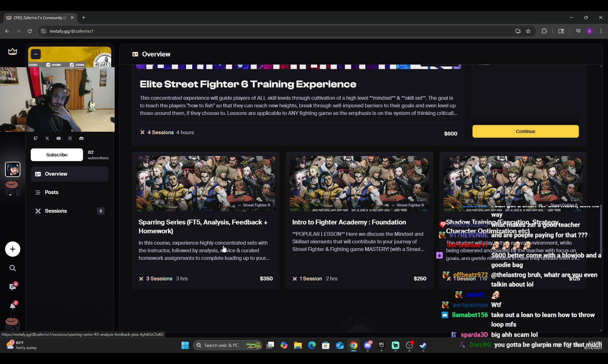Image resolution: width=608 pixels, height=364 pixels.
Task: Open messages icon with badge 2
Action: [13, 287]
